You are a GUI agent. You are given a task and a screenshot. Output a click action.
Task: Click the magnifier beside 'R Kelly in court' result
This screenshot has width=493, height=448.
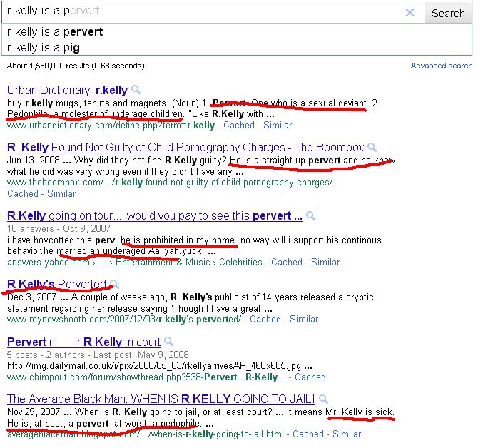tap(169, 342)
